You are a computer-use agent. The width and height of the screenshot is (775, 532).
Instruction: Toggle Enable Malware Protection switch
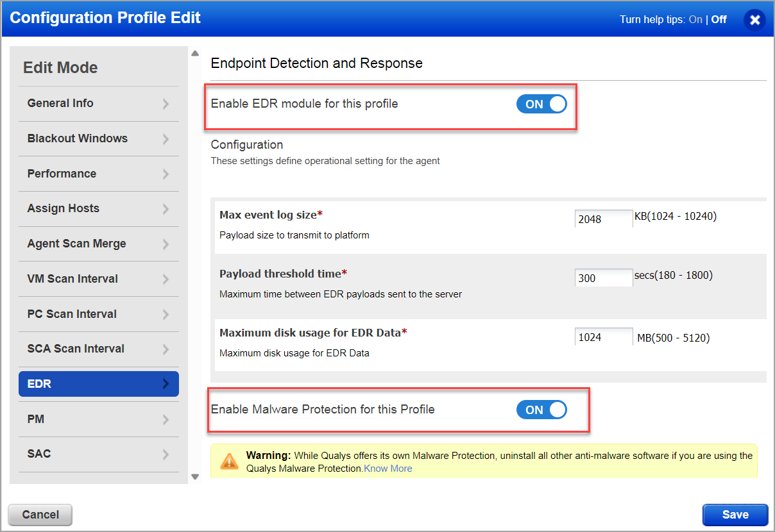coord(541,410)
